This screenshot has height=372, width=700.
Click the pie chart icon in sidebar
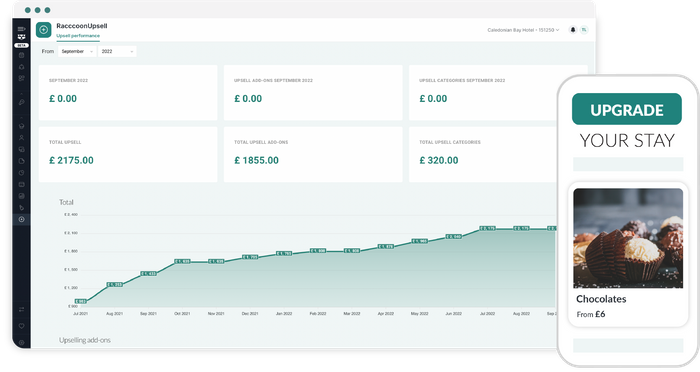coord(21,161)
